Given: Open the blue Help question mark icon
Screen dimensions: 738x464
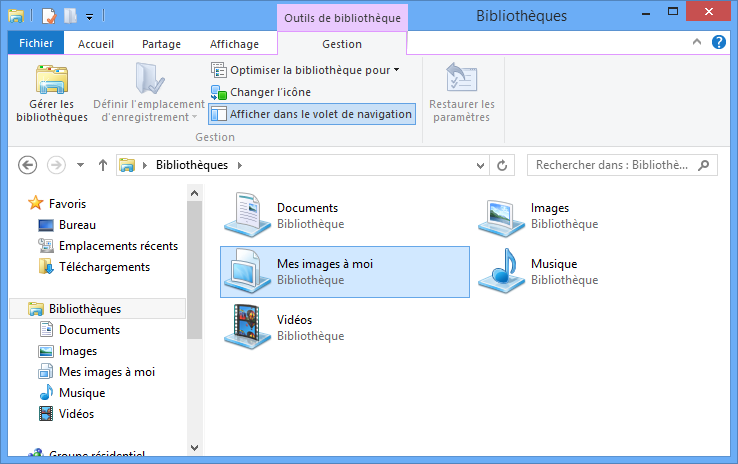Looking at the screenshot, I should tap(718, 42).
